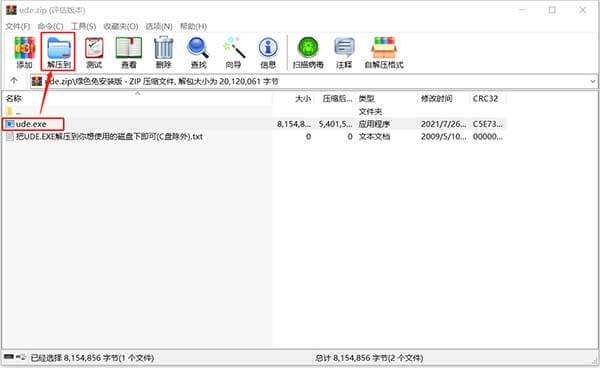
Task: Select the ude.exe file name
Action: click(x=31, y=124)
